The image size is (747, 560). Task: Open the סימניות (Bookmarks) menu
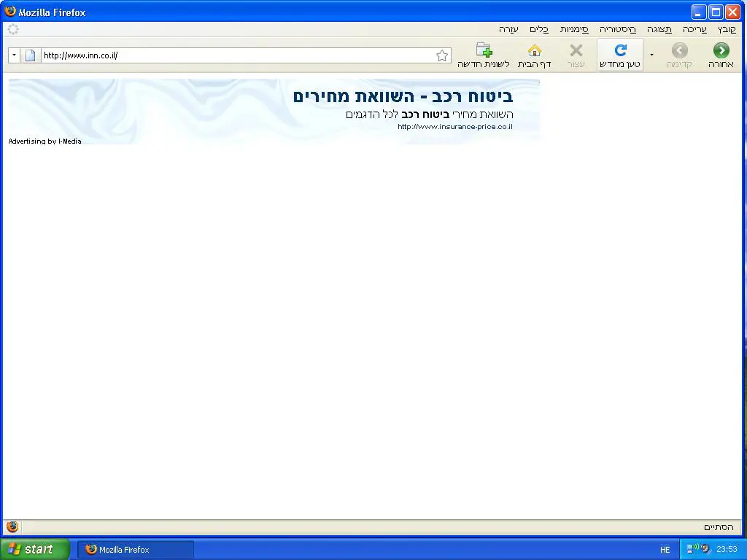pos(574,29)
